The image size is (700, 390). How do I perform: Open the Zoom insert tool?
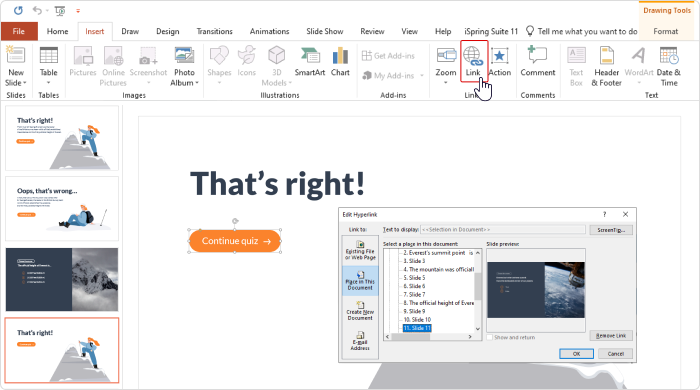tap(446, 66)
